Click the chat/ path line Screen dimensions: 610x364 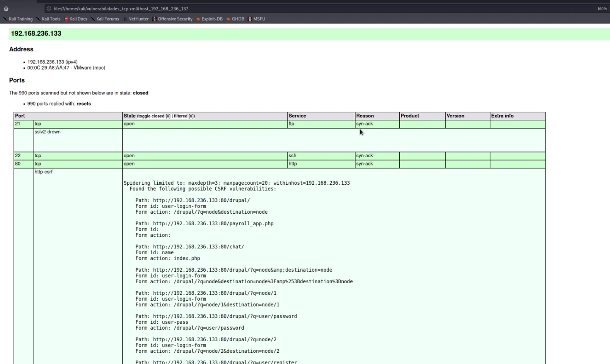190,247
